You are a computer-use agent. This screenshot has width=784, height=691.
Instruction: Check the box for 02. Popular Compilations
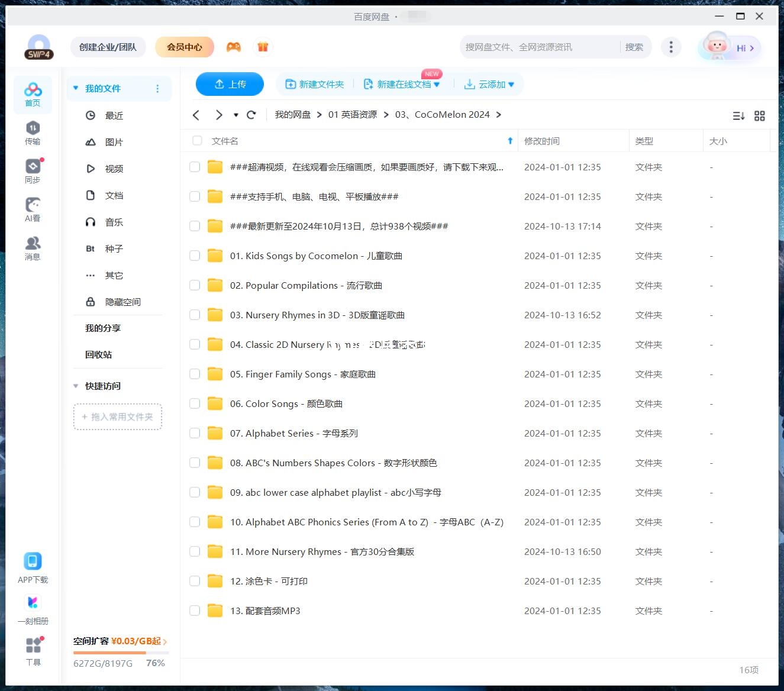coord(195,285)
